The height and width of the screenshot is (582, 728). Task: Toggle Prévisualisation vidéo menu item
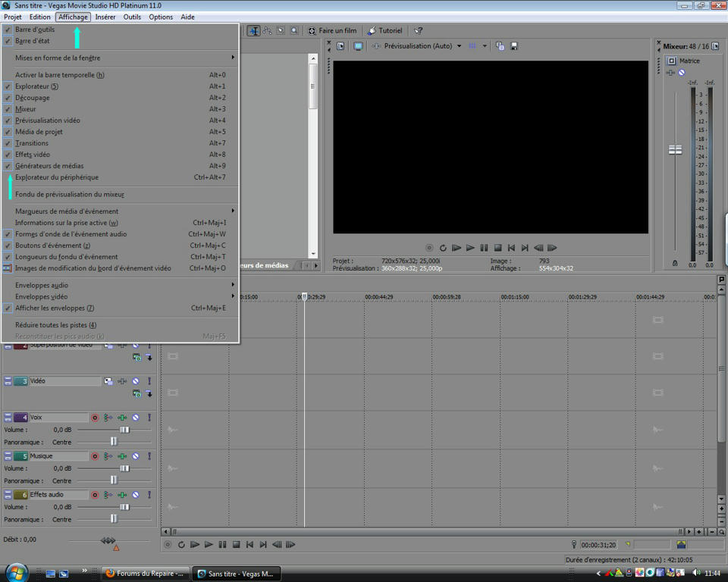click(121, 120)
